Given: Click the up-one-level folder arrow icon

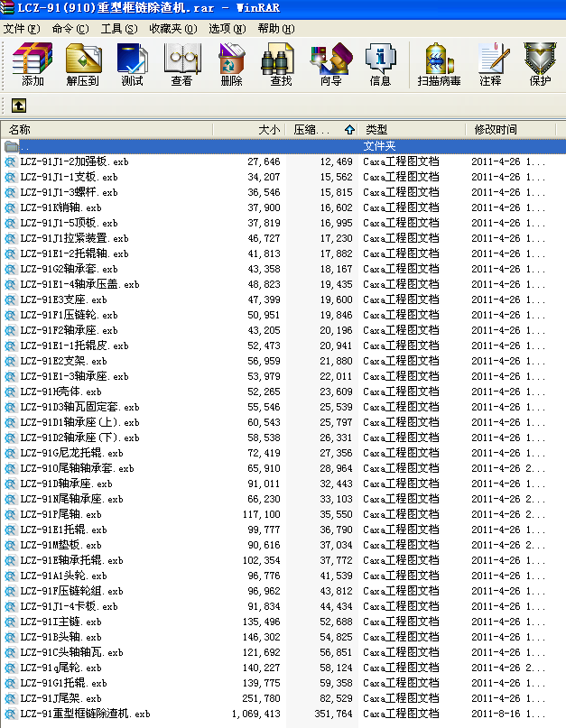Looking at the screenshot, I should point(19,106).
